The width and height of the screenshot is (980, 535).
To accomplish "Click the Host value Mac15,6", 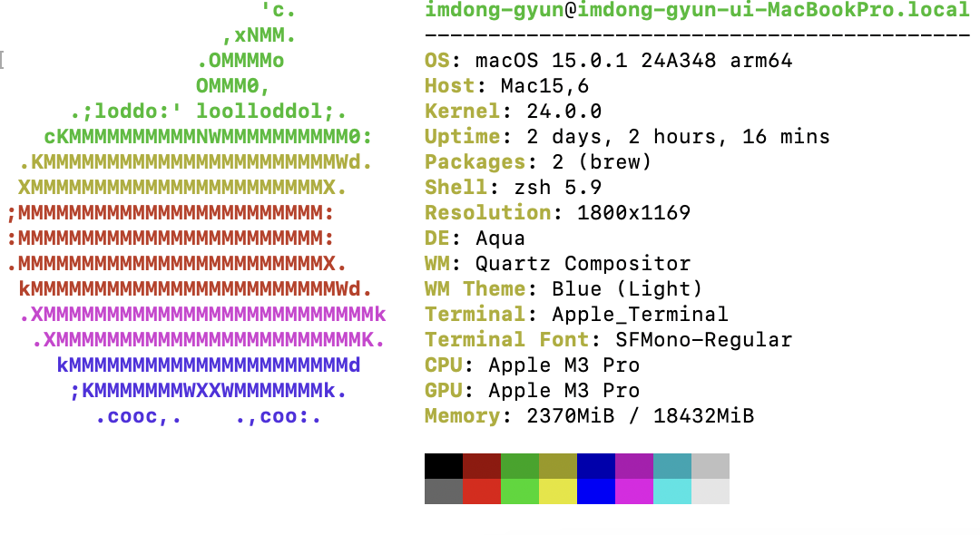I will 544,85.
